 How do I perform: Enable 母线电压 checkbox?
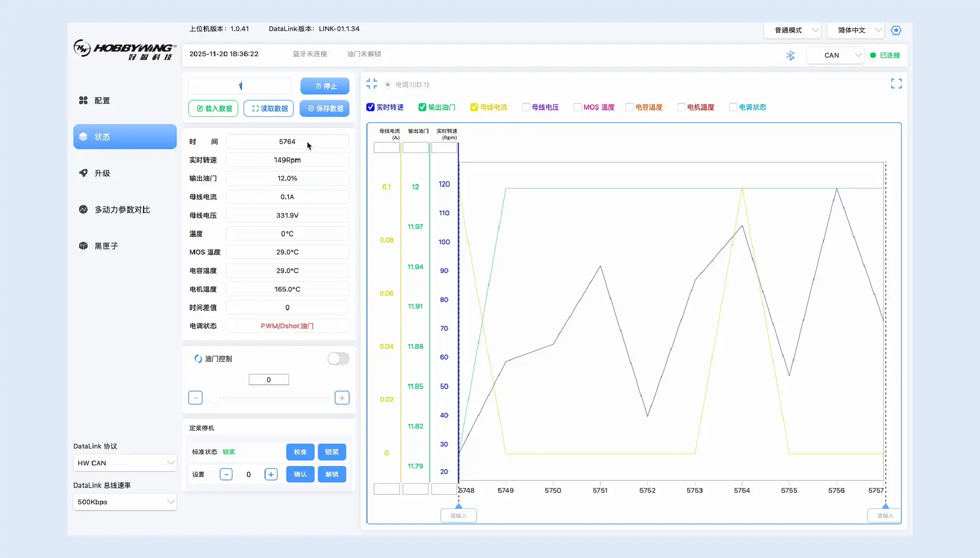(x=526, y=107)
